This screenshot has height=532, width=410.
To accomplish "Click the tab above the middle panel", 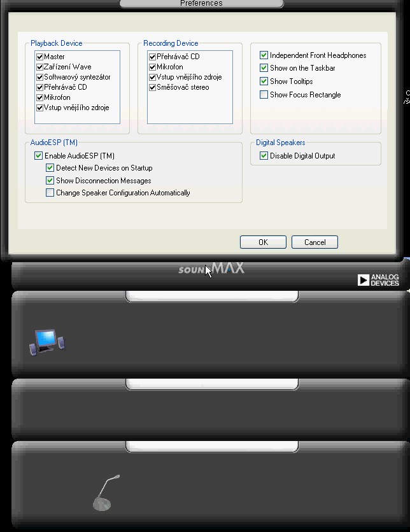I will (x=212, y=384).
